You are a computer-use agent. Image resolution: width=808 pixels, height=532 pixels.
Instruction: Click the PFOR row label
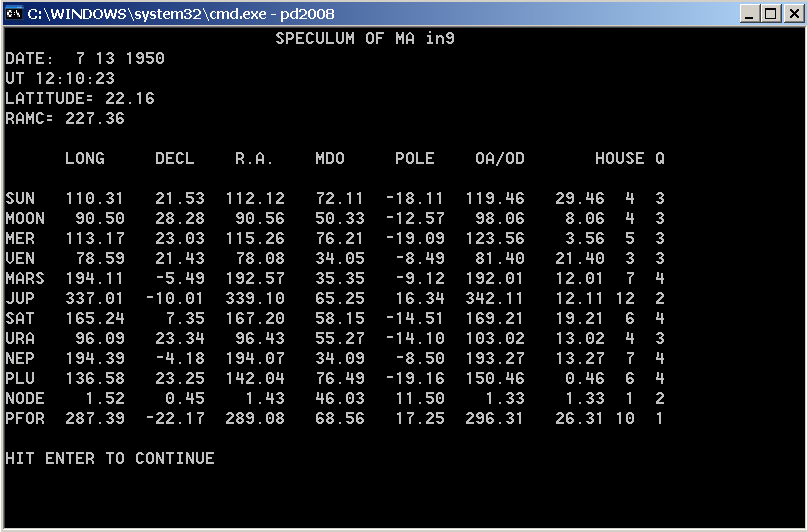25,419
